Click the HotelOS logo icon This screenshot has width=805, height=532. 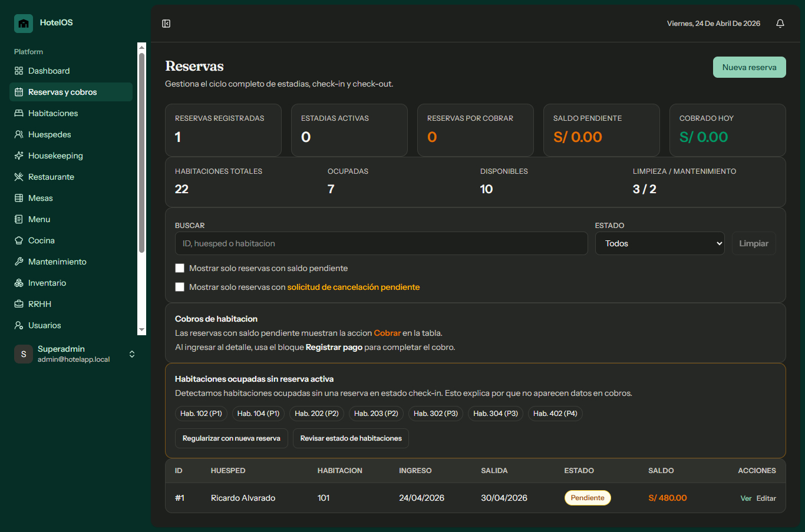pyautogui.click(x=24, y=24)
